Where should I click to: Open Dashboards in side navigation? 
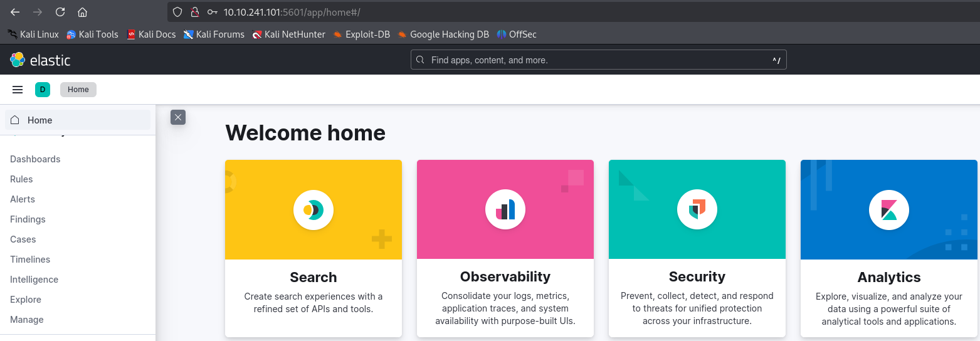35,159
